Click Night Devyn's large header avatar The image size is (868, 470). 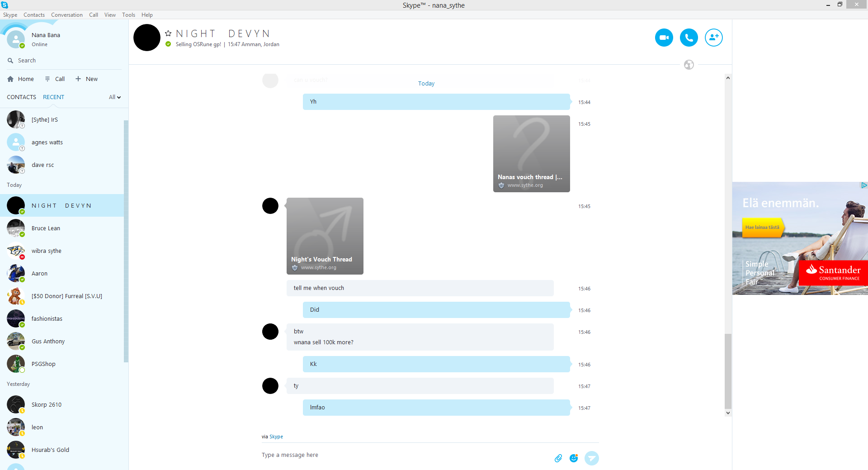tap(147, 38)
